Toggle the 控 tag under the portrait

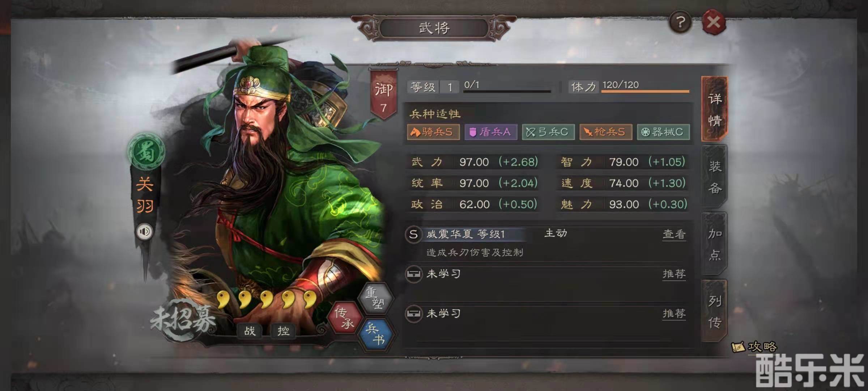pyautogui.click(x=283, y=331)
